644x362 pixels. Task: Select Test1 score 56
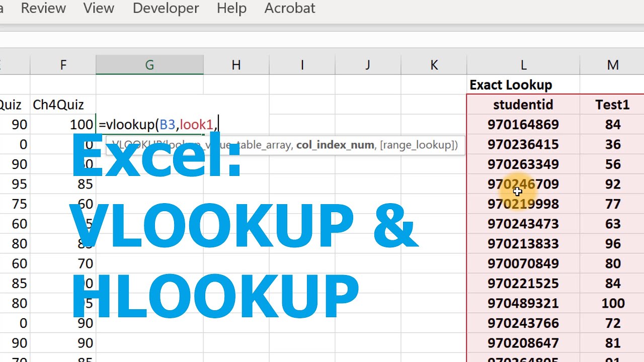click(x=612, y=164)
